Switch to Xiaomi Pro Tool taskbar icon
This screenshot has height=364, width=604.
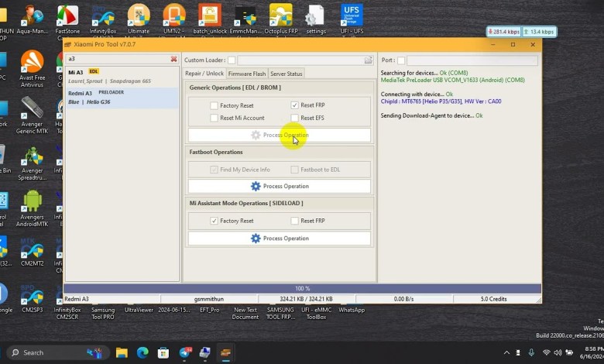tap(226, 352)
